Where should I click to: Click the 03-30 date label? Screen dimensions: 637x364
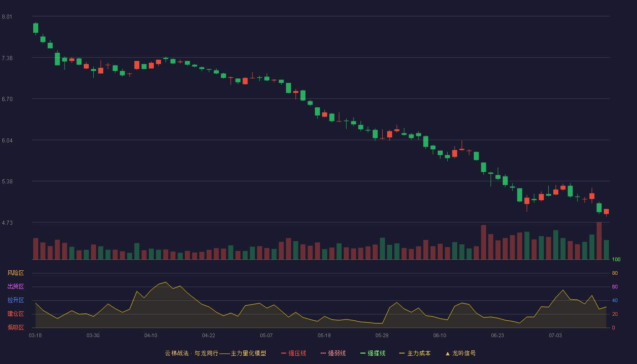(x=93, y=335)
